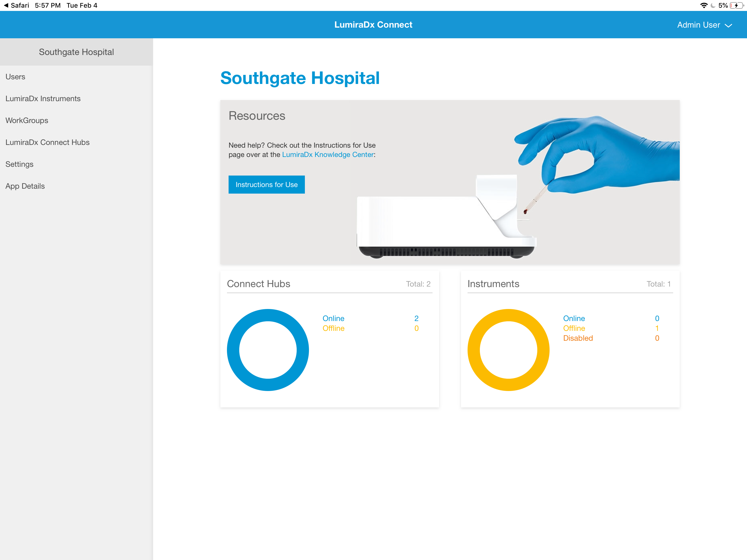Click the Disabled count 0 for Instruments
Image resolution: width=747 pixels, height=560 pixels.
pyautogui.click(x=657, y=338)
